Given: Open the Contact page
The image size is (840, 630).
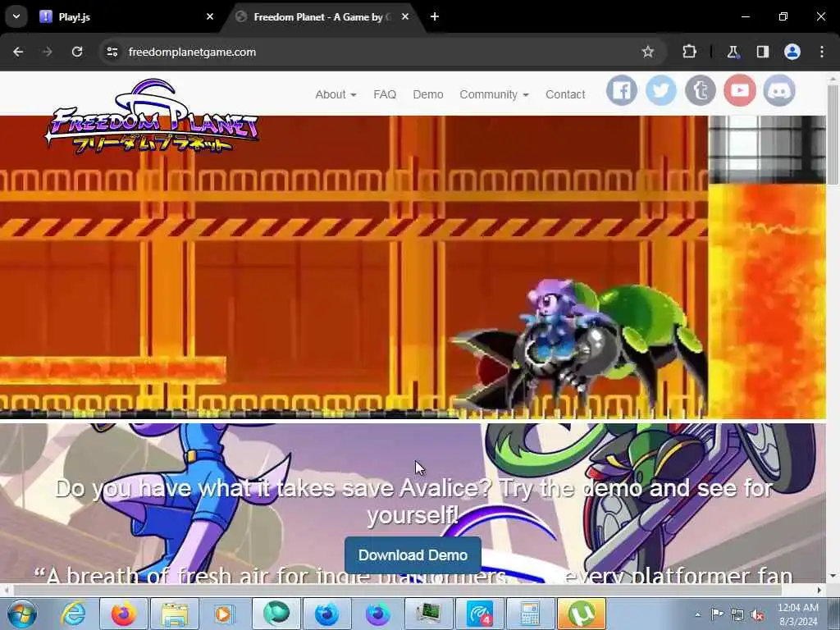Looking at the screenshot, I should pos(565,94).
